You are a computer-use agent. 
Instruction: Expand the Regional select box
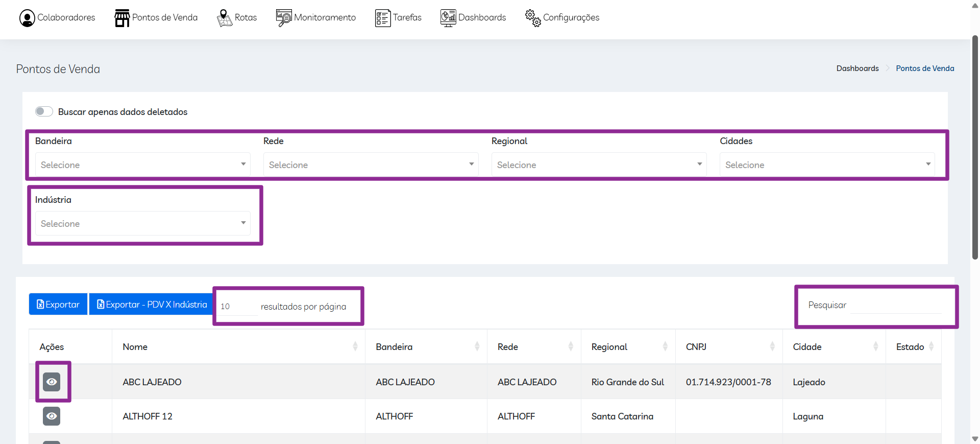599,165
